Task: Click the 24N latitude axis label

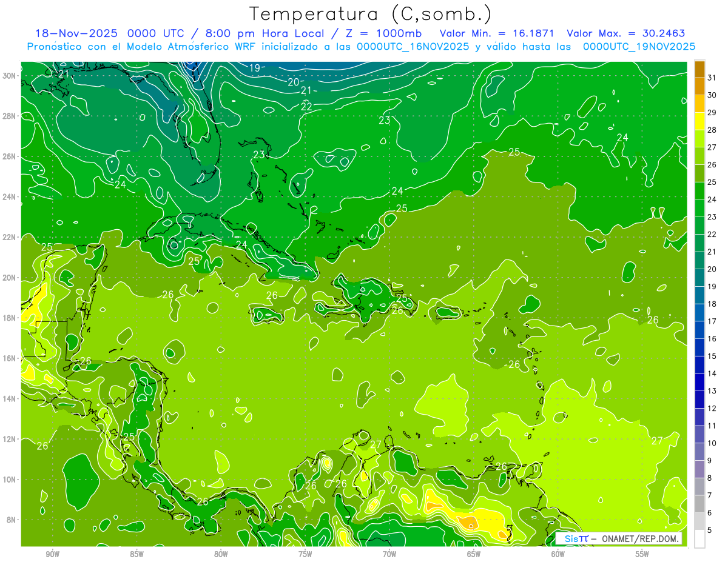Action: tap(9, 197)
